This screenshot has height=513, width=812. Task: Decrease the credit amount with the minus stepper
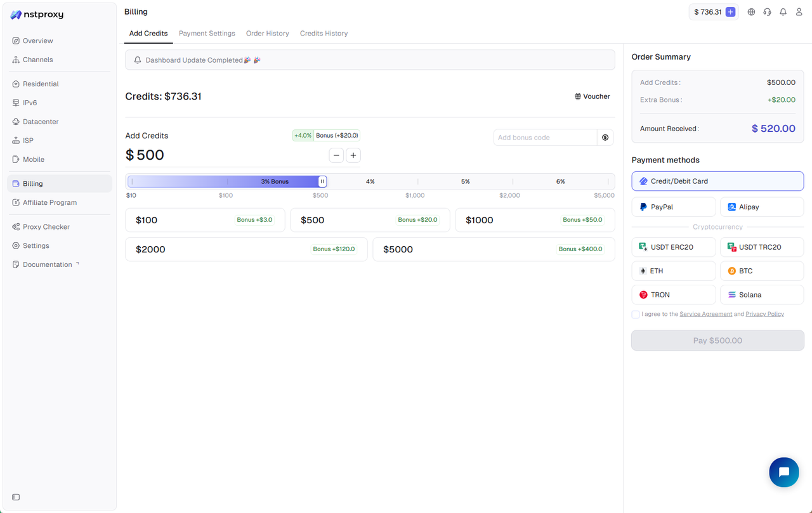click(x=336, y=155)
